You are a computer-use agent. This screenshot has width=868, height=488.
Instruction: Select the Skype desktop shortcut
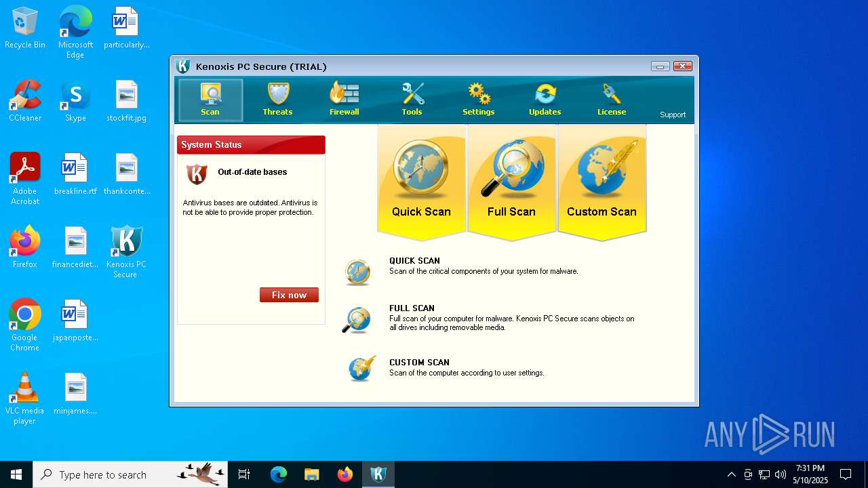(x=75, y=102)
